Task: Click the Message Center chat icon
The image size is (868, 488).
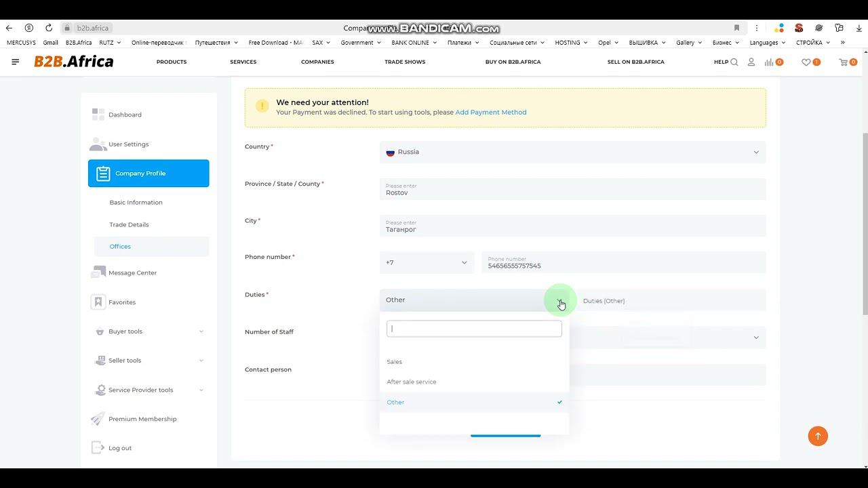Action: coord(98,272)
